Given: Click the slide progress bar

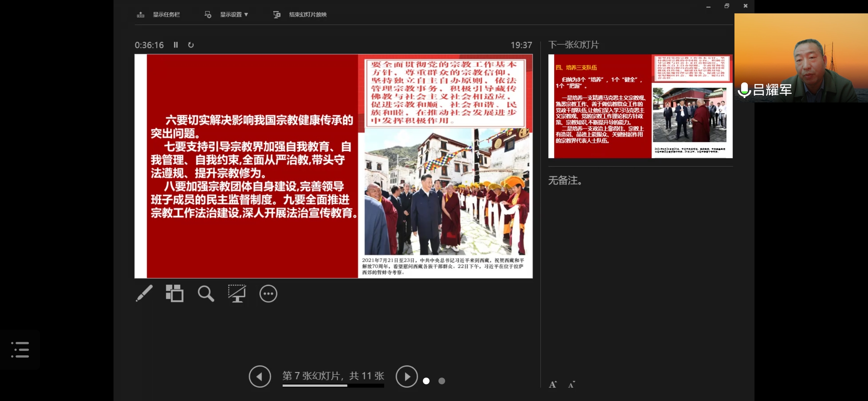Looking at the screenshot, I should [x=333, y=386].
